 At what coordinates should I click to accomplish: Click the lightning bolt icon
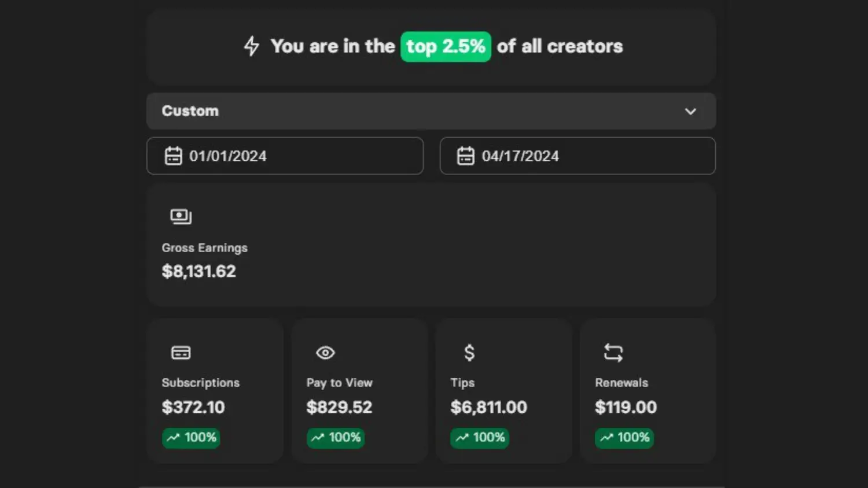pyautogui.click(x=251, y=46)
